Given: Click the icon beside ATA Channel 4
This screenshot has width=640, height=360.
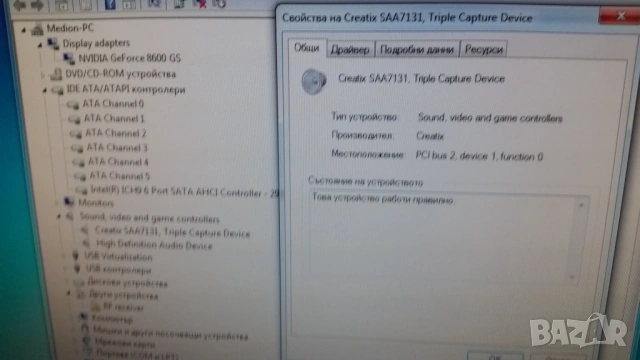Looking at the screenshot, I should [x=78, y=162].
